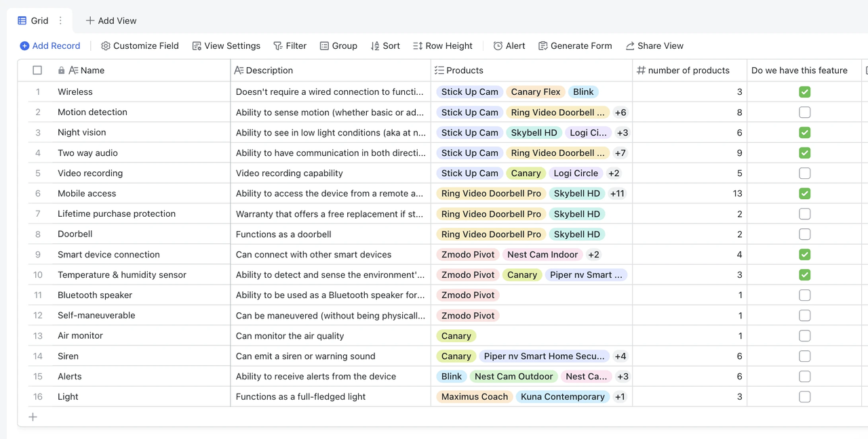Uncheck the feature checkbox for Wireless

(804, 92)
